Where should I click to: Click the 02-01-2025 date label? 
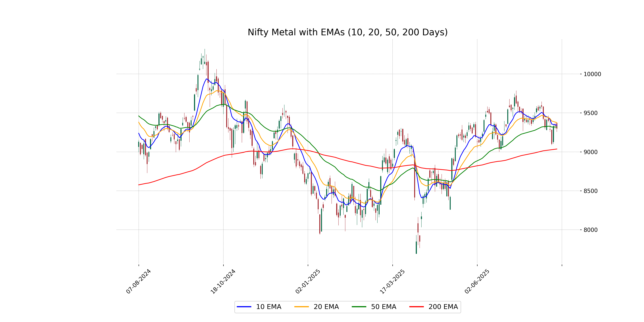[308, 281]
